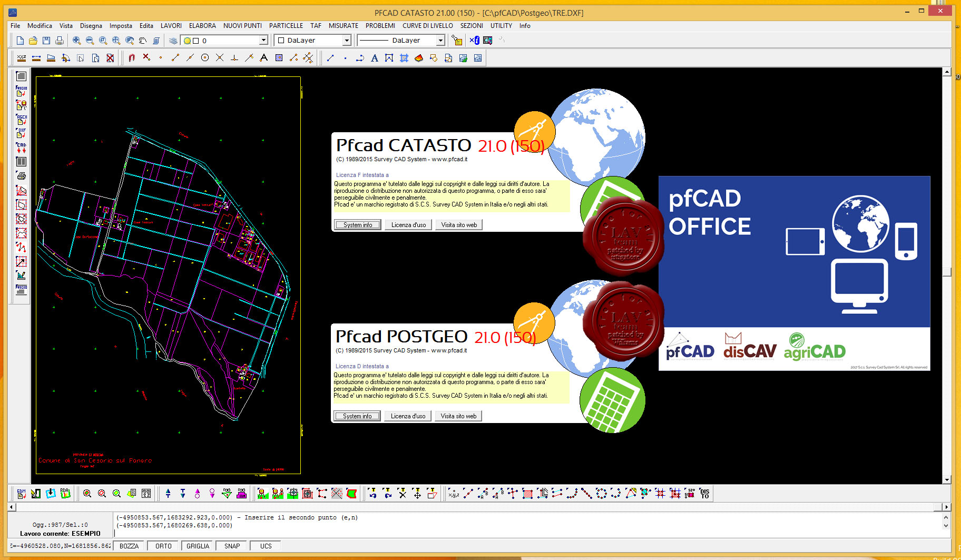
Task: Toggle SNAP in status bar
Action: pos(232,546)
